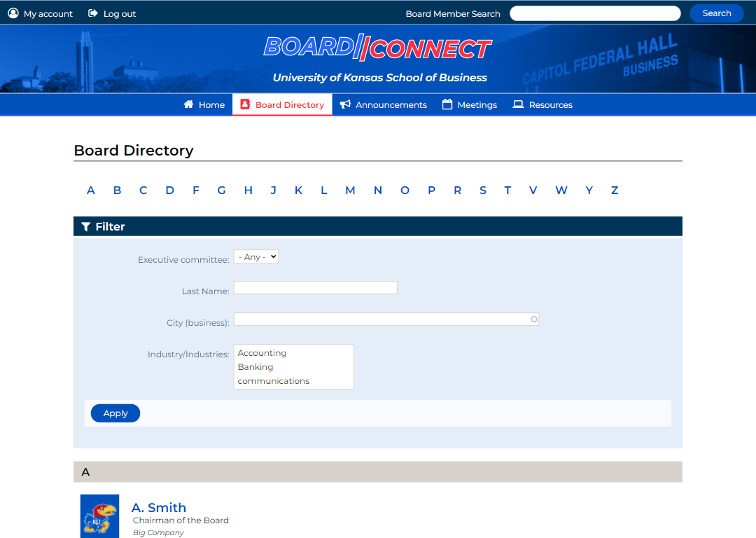The width and height of the screenshot is (756, 538).
Task: Select the Announcements megaphone icon
Action: point(345,104)
